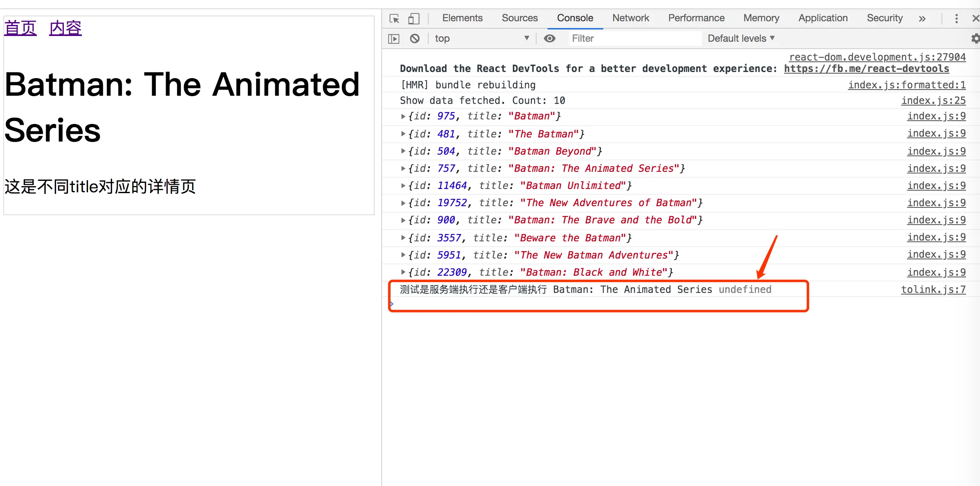Show the console sidebar panel icon

393,38
